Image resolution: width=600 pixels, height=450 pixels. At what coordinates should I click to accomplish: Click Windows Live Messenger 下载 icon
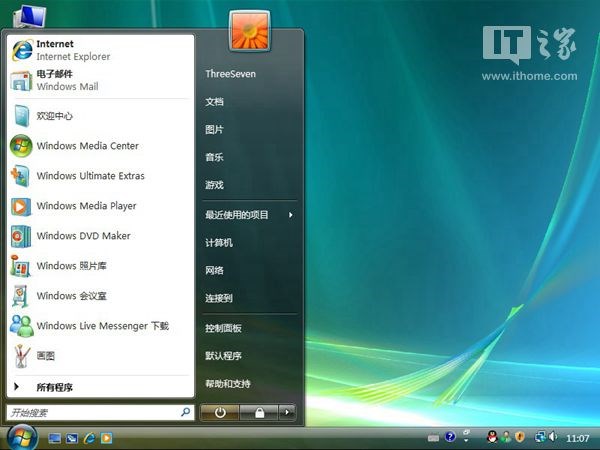click(21, 326)
